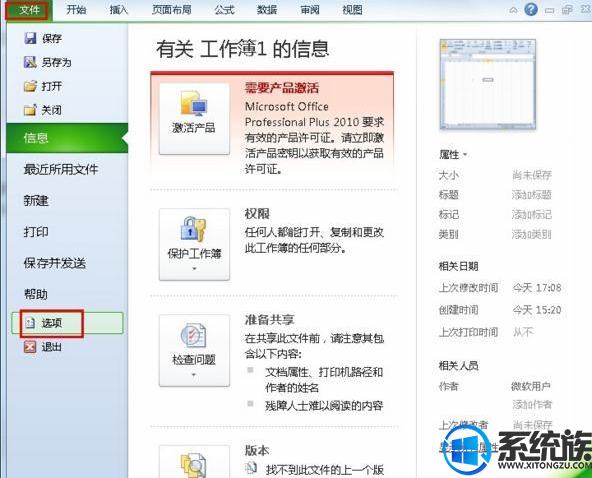Screen dimensions: 592x478
Task: Click the Help question mark icon
Action: click(x=531, y=9)
